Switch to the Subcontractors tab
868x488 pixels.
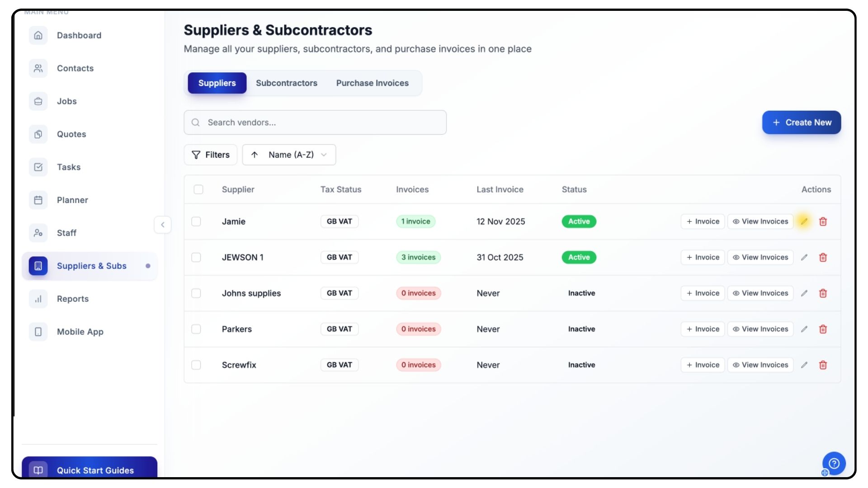coord(287,83)
